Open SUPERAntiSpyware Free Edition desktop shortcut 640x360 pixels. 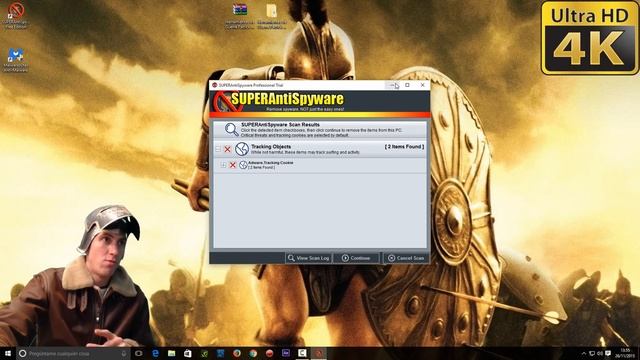pyautogui.click(x=16, y=15)
